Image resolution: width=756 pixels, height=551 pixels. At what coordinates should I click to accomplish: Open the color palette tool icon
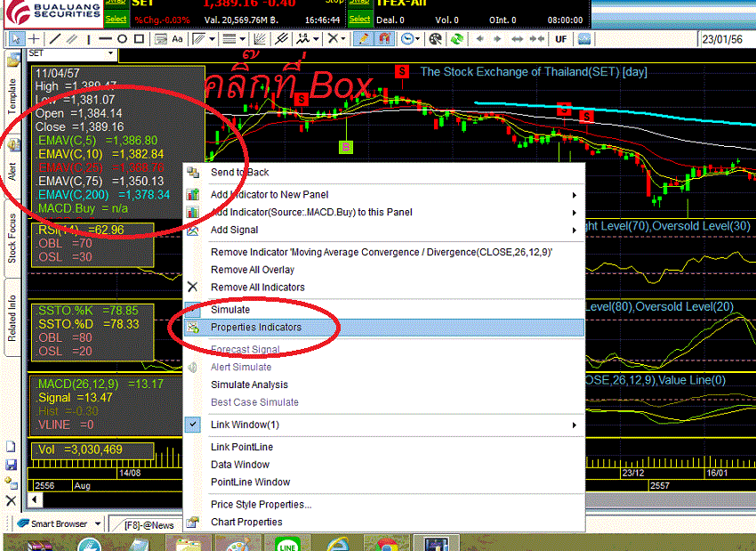point(436,39)
